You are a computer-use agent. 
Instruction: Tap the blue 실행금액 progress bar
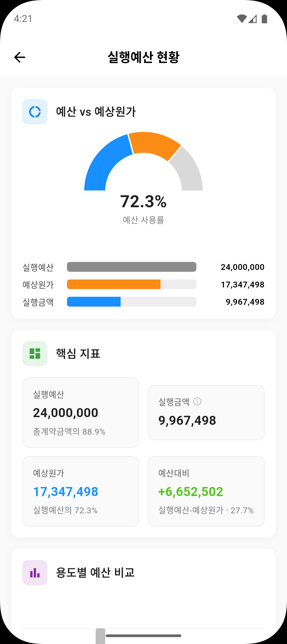94,302
